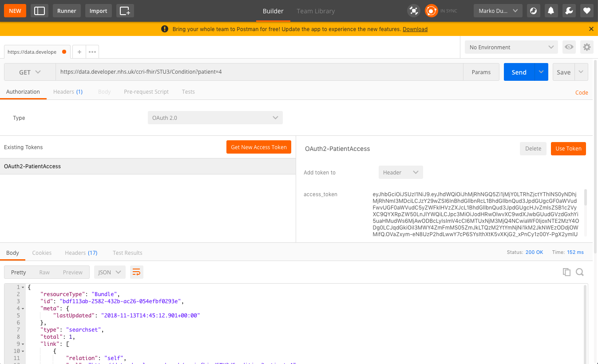Close the unsaved request tab dot
This screenshot has height=364, width=598.
64,51
